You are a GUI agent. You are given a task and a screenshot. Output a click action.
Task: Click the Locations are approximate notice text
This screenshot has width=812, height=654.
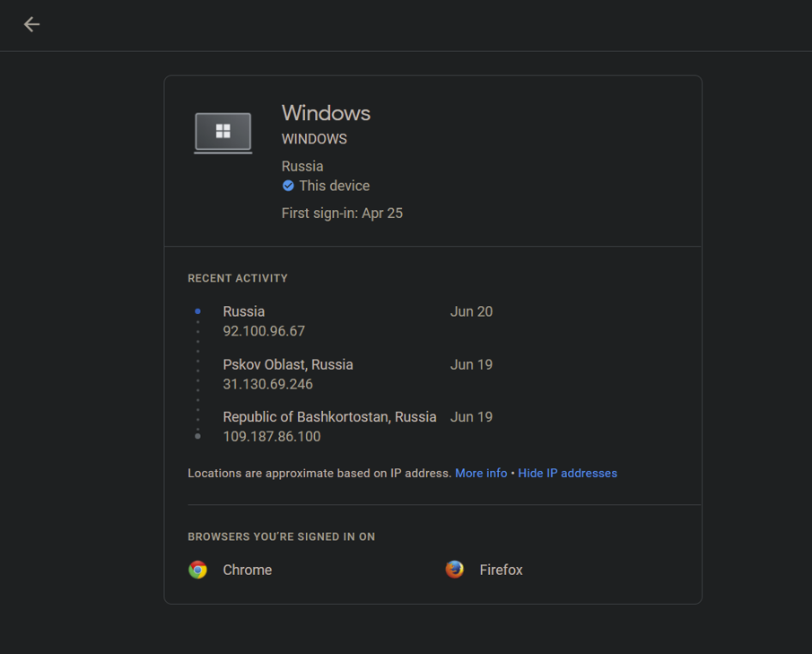click(x=319, y=474)
